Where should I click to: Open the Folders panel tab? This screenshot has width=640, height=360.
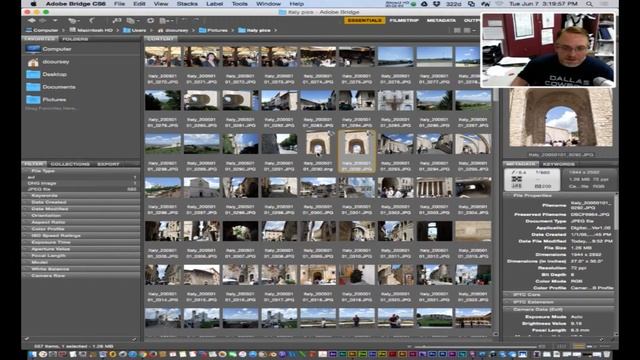point(75,39)
